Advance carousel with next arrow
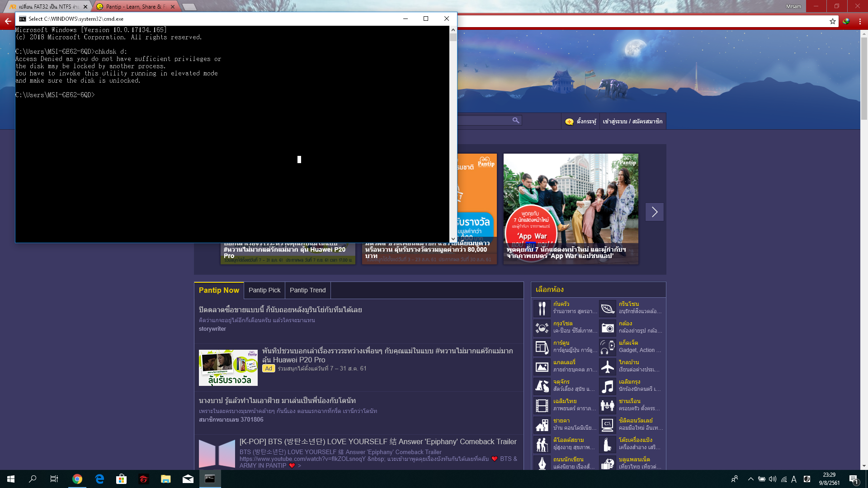This screenshot has height=488, width=868. click(x=654, y=212)
